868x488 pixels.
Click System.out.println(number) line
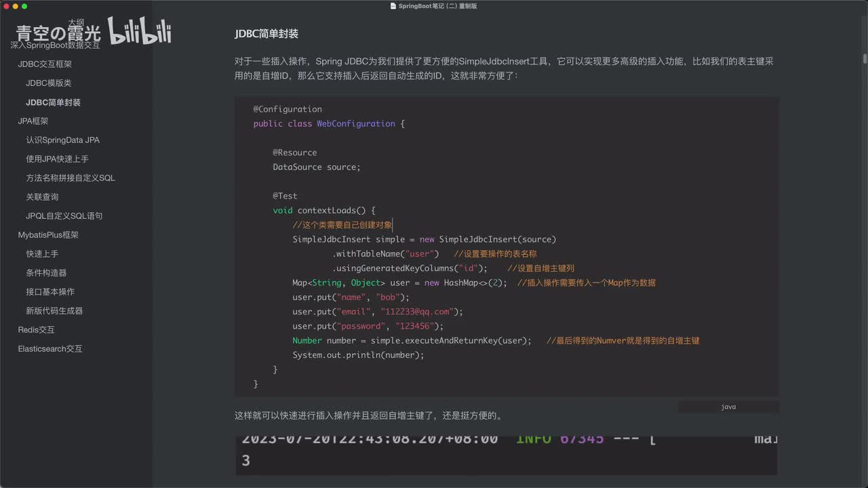tap(358, 355)
